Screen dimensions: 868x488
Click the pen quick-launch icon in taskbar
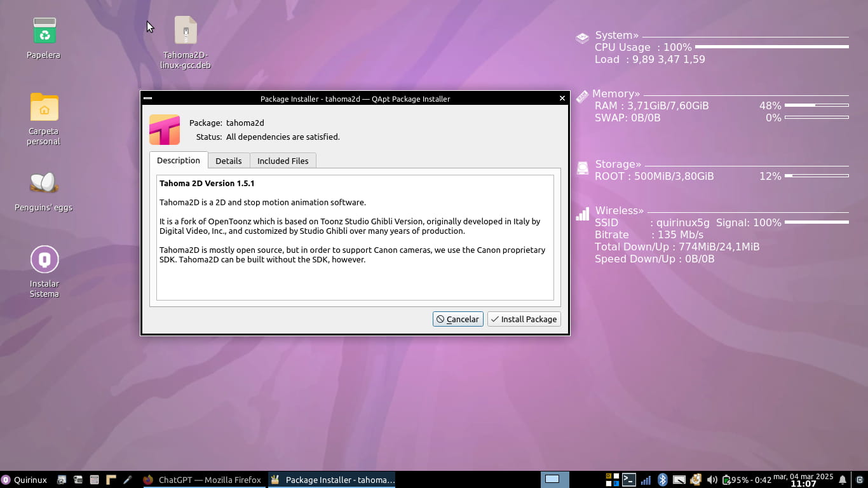[127, 480]
